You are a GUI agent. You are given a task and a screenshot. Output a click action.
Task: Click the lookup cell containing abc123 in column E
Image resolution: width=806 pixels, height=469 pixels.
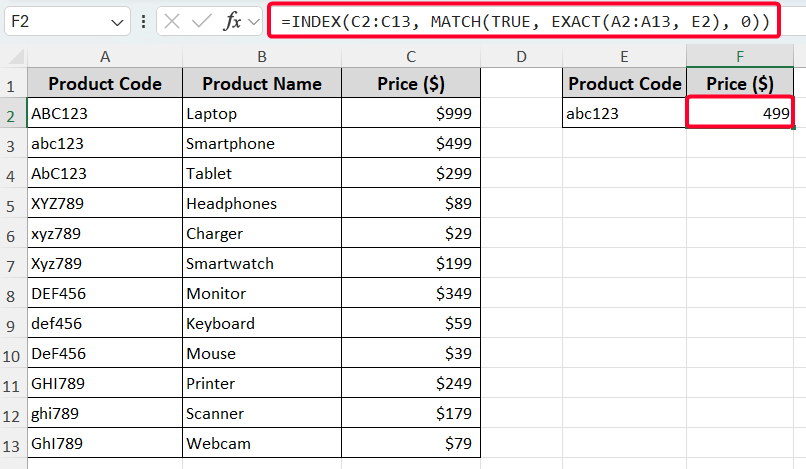click(x=624, y=114)
